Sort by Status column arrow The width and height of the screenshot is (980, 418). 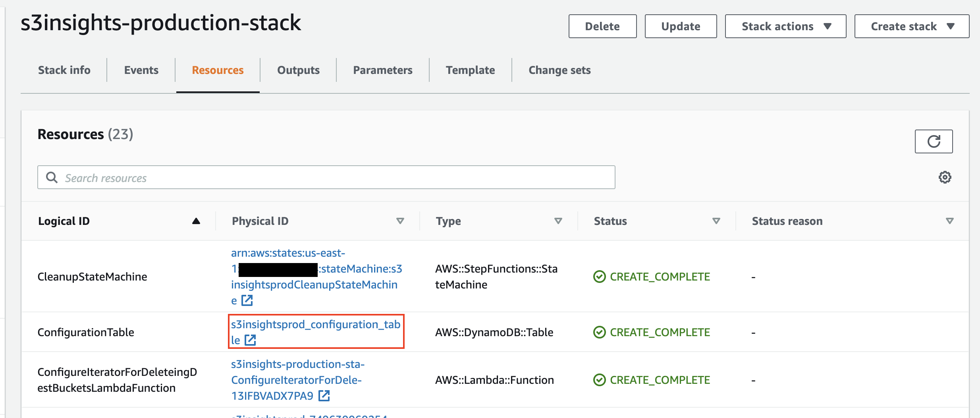[x=716, y=221]
